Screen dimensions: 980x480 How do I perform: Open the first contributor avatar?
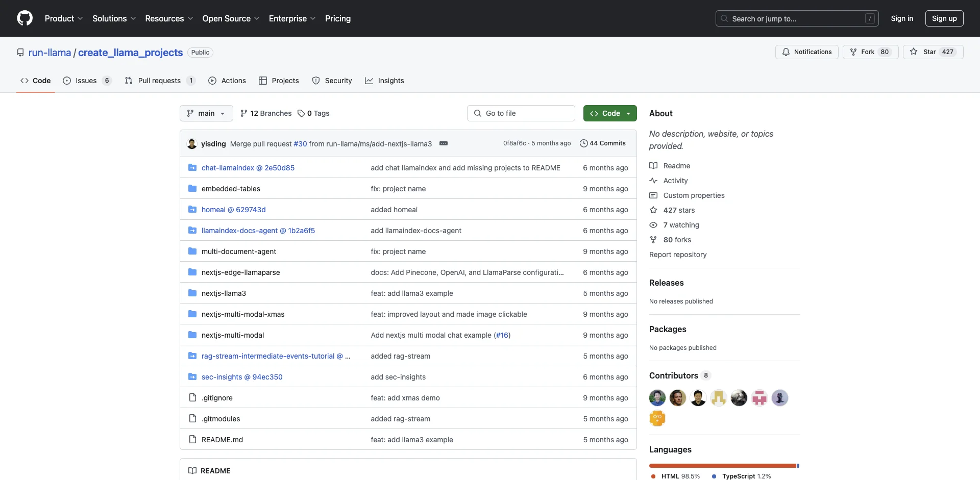point(657,398)
